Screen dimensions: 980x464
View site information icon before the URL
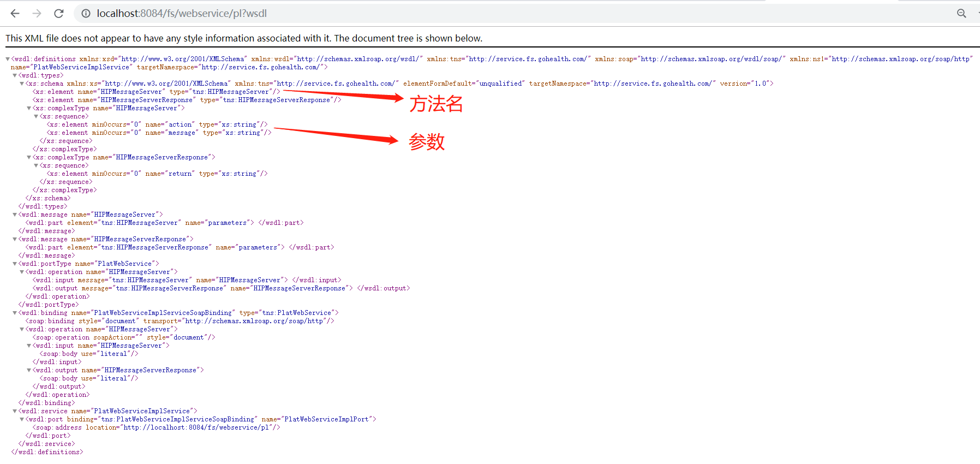coord(86,13)
